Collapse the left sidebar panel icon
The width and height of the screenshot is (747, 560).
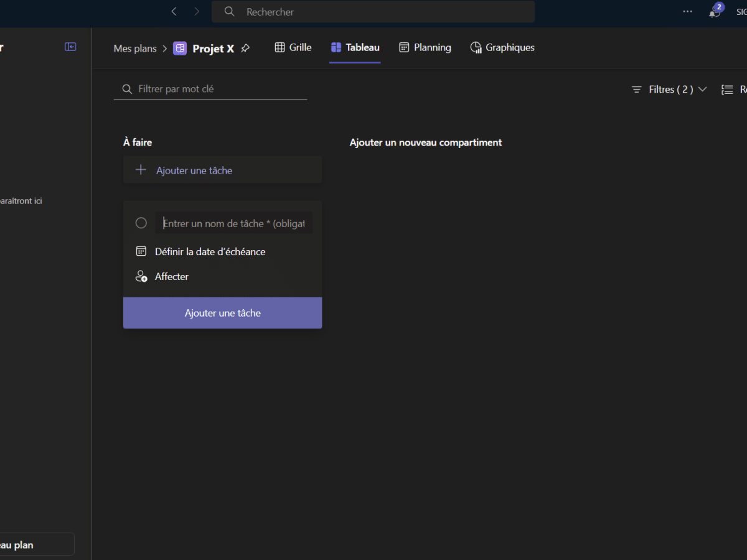pos(70,47)
